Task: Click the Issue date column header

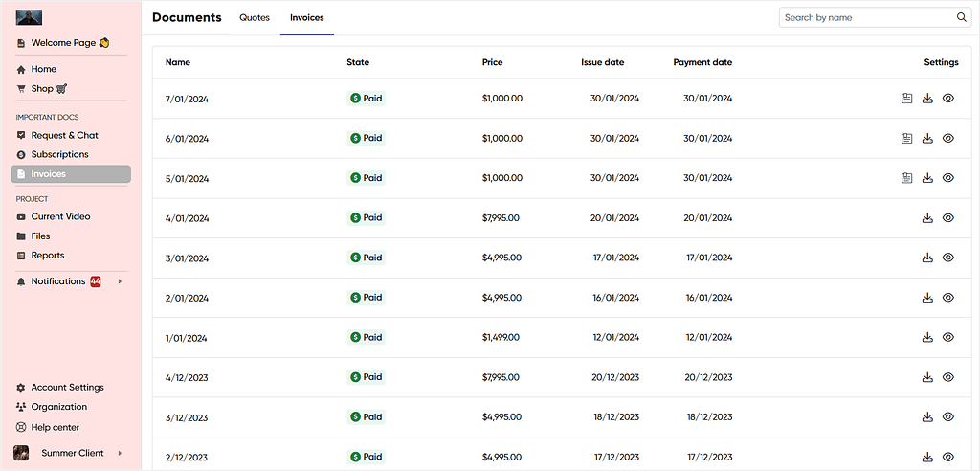Action: [603, 62]
